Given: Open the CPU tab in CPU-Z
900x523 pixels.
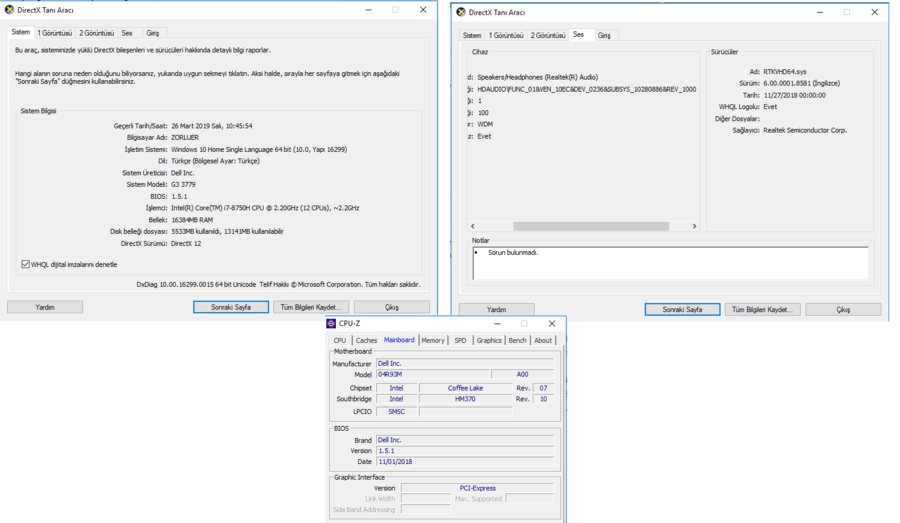Looking at the screenshot, I should pos(340,340).
